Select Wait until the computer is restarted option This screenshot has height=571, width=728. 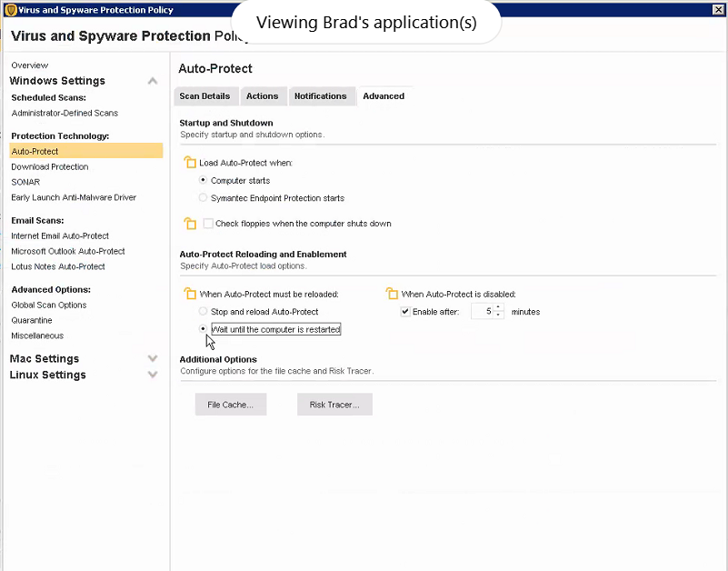pyautogui.click(x=203, y=329)
